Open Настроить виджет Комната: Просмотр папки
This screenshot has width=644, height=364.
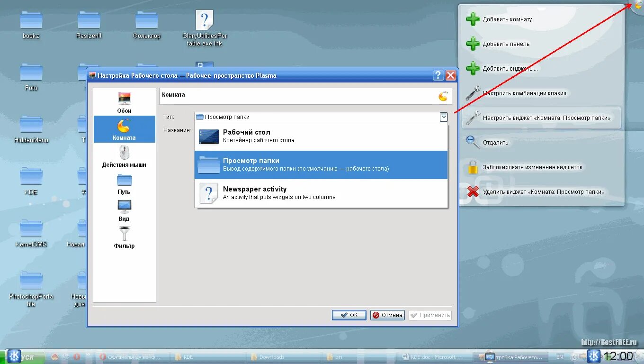542,118
